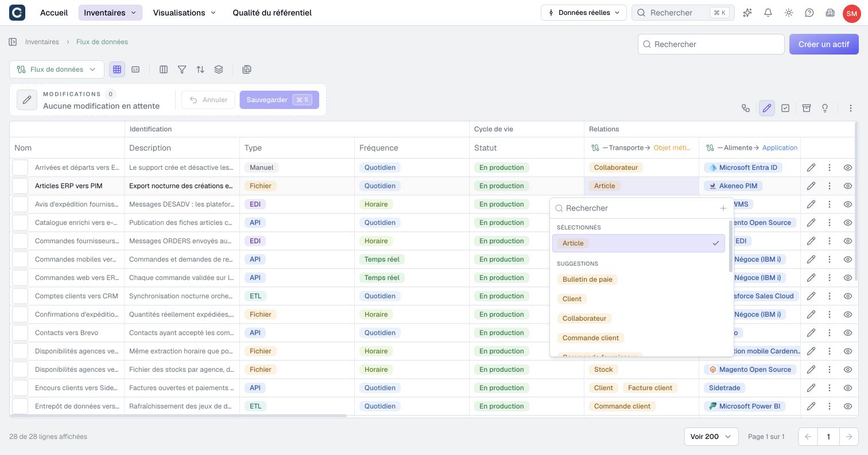
Task: Open the sort arrows icon
Action: point(200,69)
